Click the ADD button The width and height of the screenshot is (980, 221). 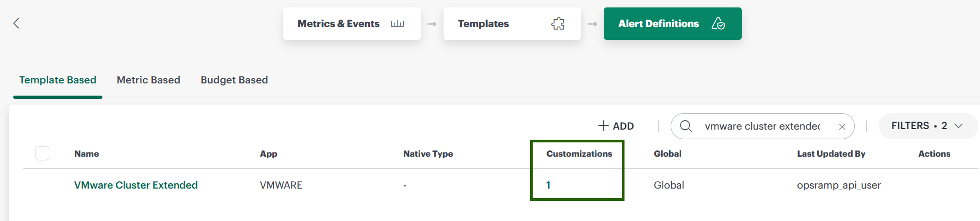tap(616, 126)
